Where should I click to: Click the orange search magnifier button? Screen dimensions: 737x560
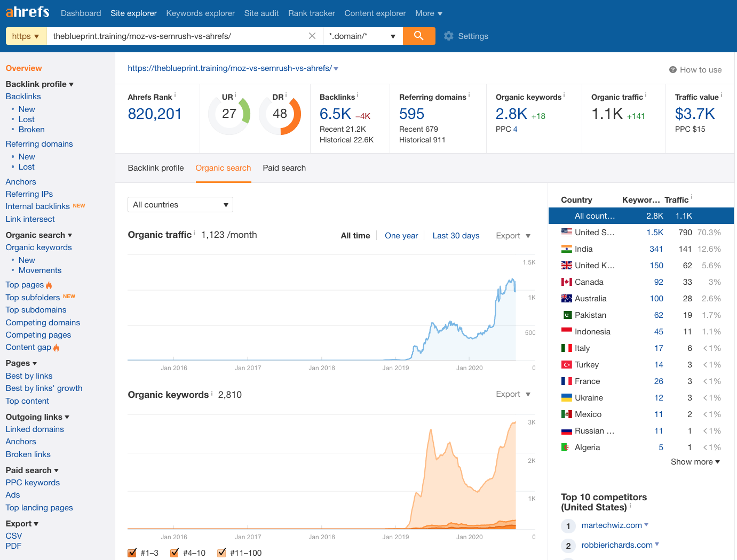(419, 36)
